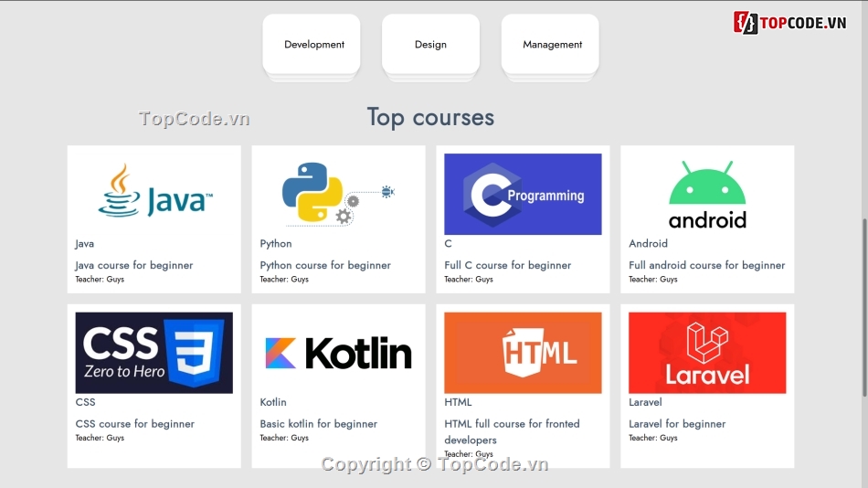Click the Java logo image

[x=154, y=193]
